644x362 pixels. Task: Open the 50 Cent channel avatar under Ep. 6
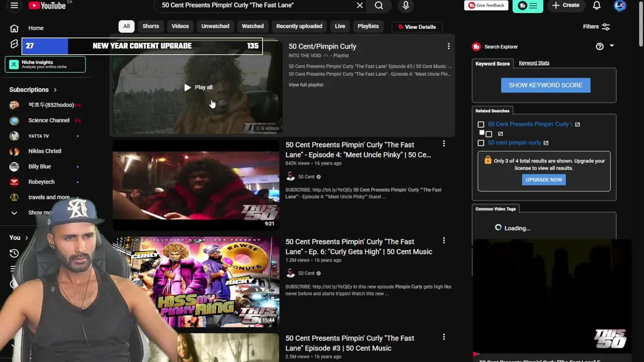[x=290, y=273]
